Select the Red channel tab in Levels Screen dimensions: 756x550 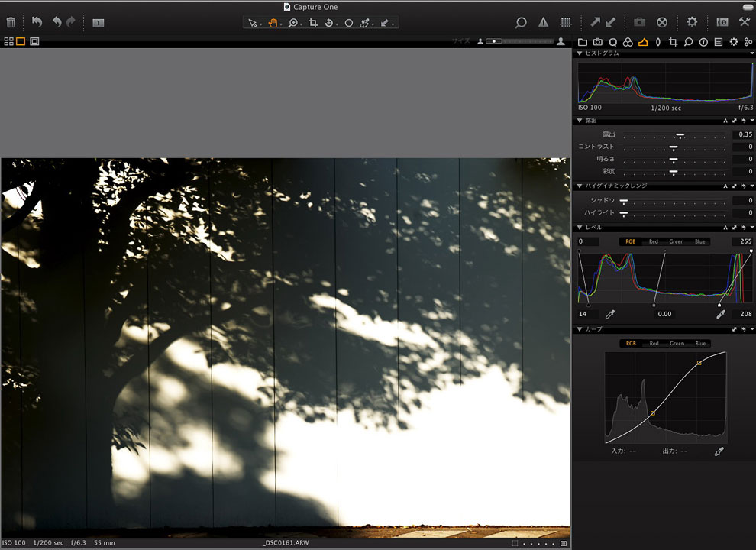pos(654,241)
